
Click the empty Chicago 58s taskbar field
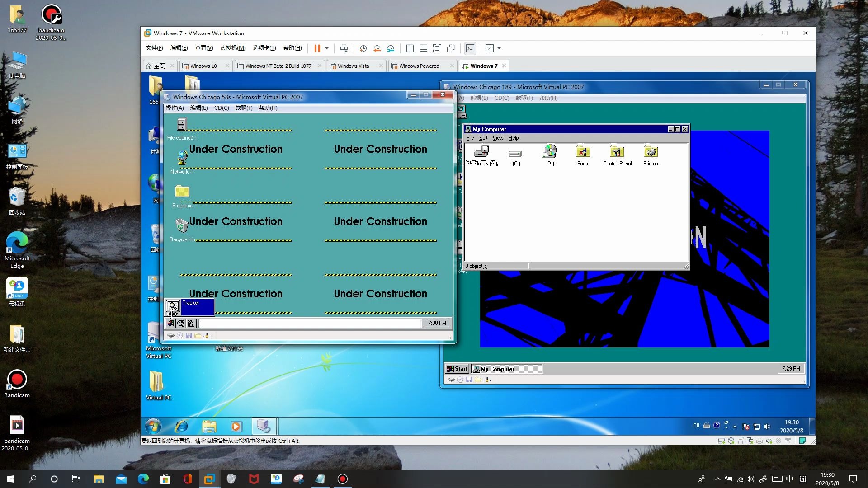coord(310,323)
